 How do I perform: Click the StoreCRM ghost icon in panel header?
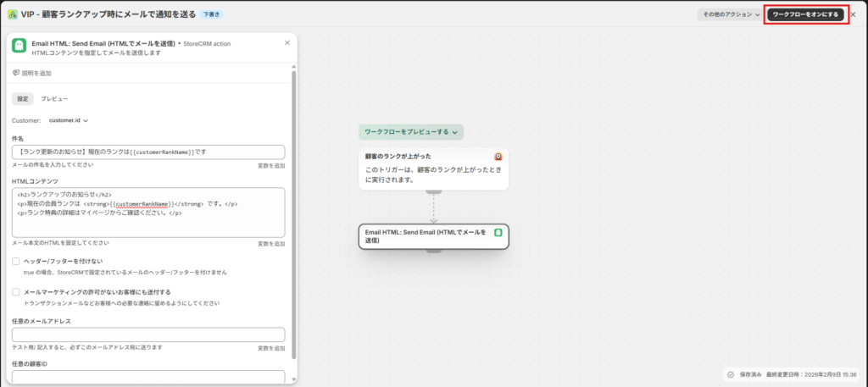19,47
